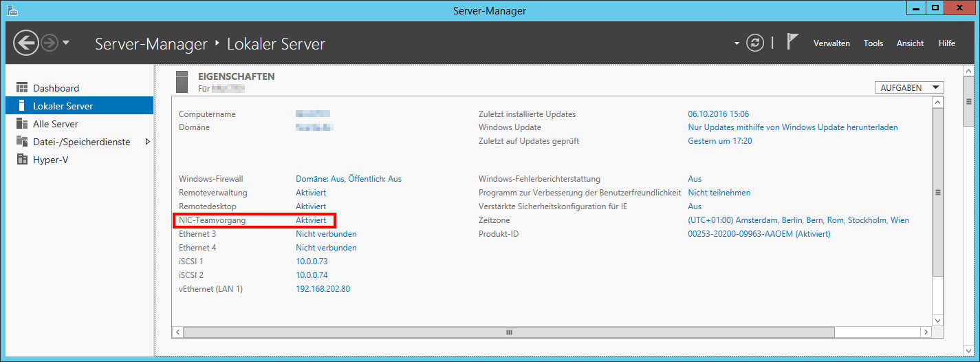Click the Server-Manager breadcrumb link
The height and width of the screenshot is (362, 980).
151,44
